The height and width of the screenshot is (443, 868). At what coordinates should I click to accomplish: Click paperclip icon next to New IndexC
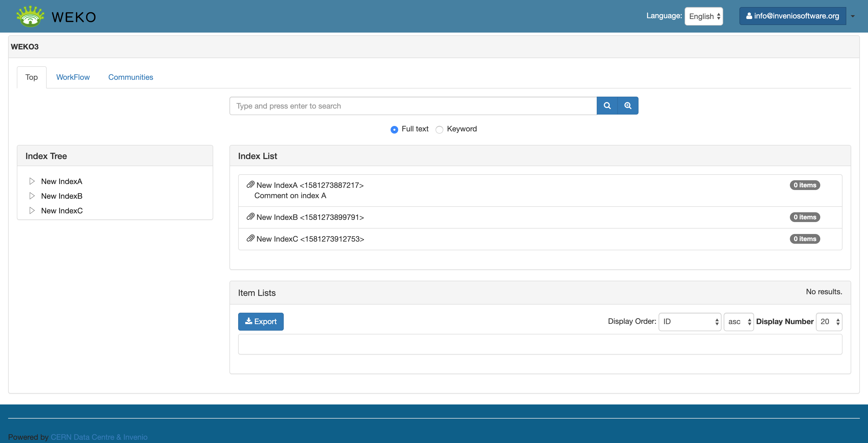pos(250,239)
